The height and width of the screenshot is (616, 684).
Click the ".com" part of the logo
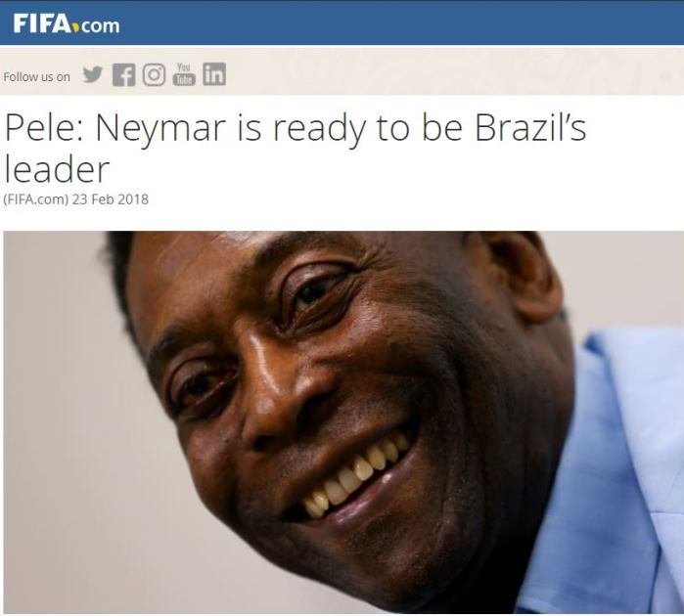click(x=100, y=26)
